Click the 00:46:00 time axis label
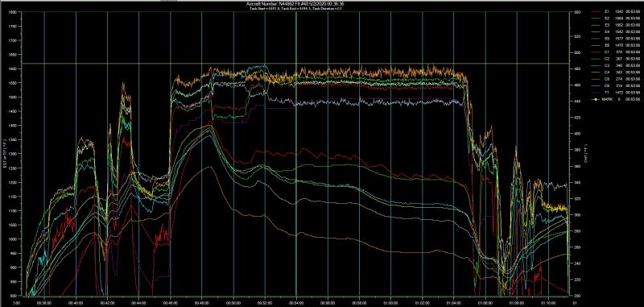Viewport: 644px width, 307px height. tap(170, 302)
